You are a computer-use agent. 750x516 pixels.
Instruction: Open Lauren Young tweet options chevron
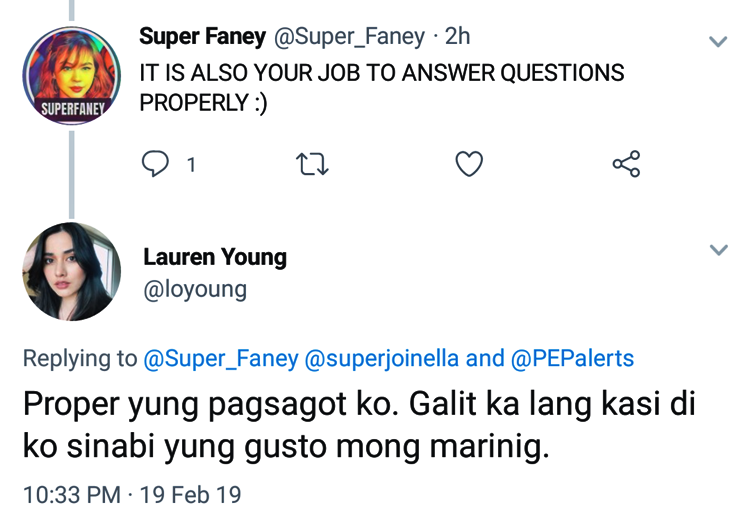[x=718, y=250]
